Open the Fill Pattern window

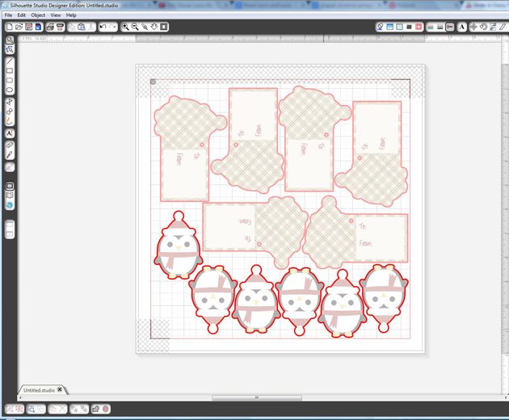[400, 27]
